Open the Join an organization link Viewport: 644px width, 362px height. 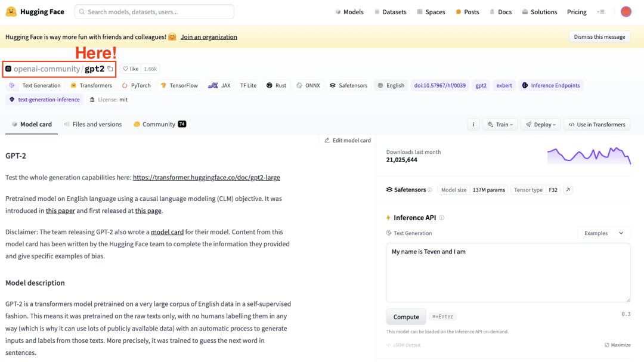[209, 37]
